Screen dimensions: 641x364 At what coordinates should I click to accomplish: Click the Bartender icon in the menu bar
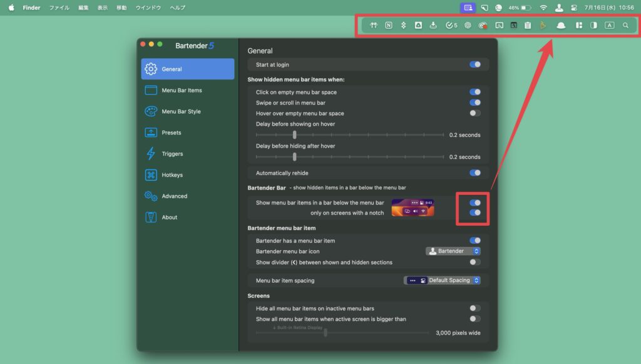(x=559, y=8)
